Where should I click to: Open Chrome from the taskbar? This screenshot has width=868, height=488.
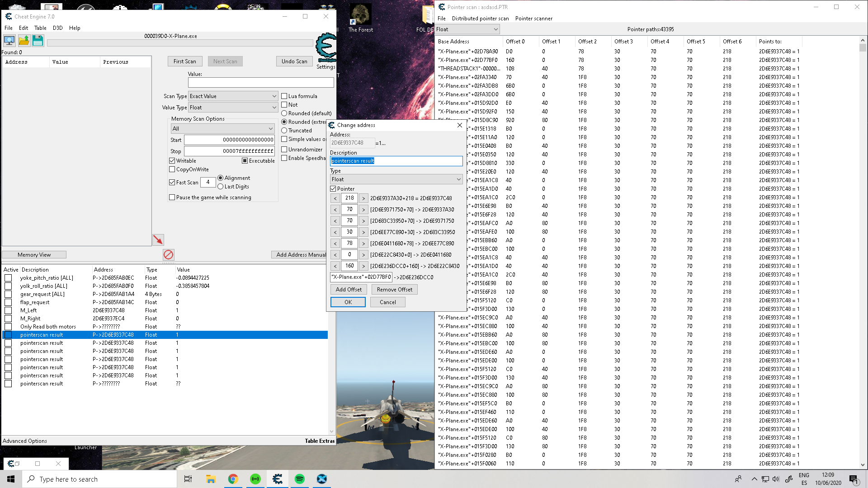tap(233, 479)
